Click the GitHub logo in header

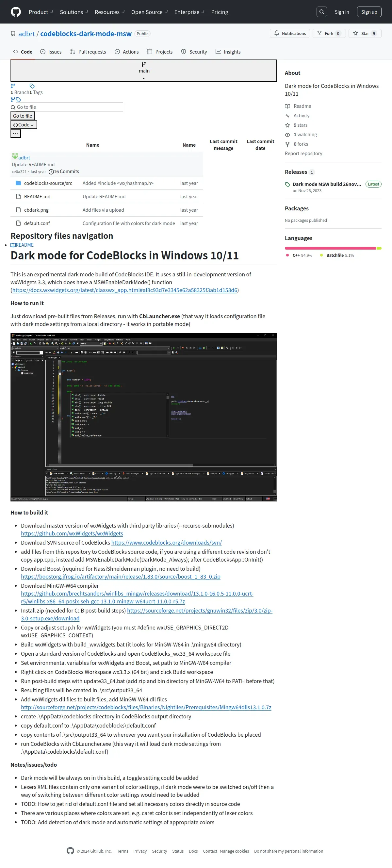point(16,12)
